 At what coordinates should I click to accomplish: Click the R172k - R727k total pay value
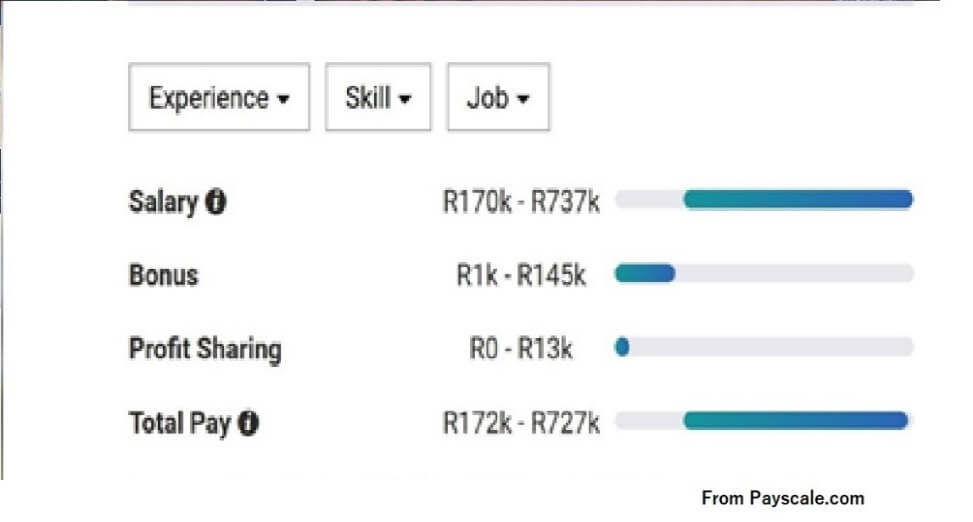pyautogui.click(x=521, y=423)
